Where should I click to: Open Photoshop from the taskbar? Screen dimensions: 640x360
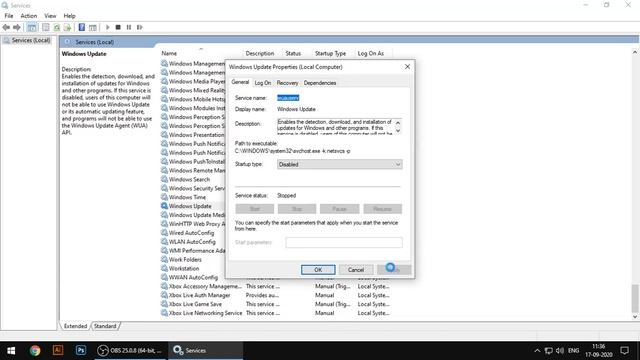tap(81, 351)
